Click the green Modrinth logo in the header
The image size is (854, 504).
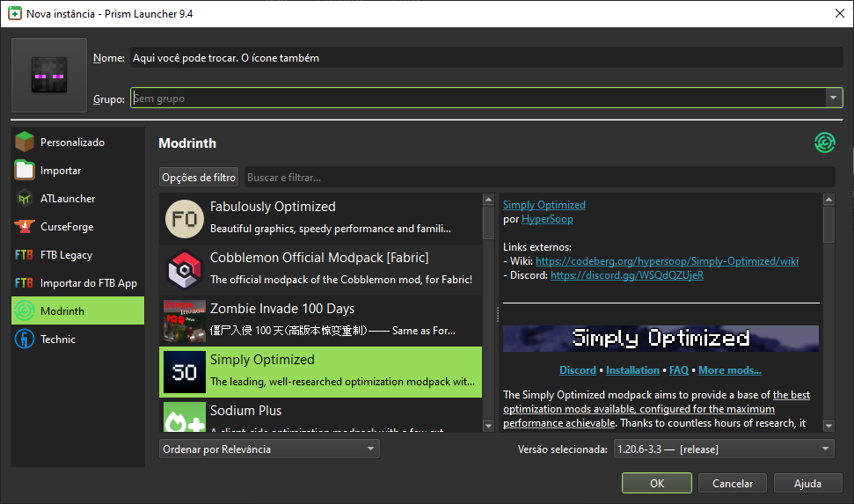pyautogui.click(x=825, y=142)
